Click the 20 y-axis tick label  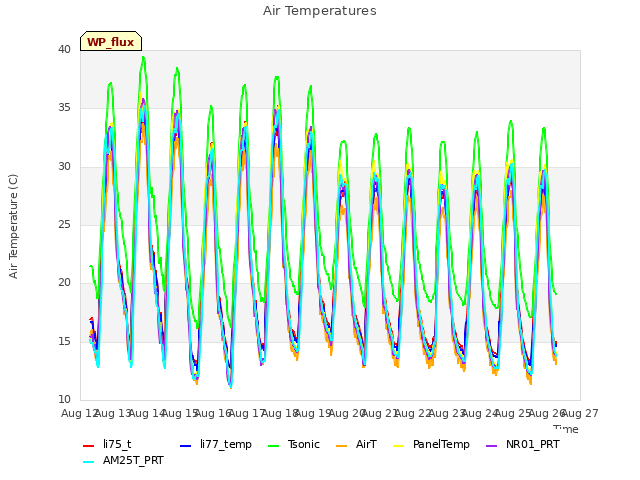64,282
